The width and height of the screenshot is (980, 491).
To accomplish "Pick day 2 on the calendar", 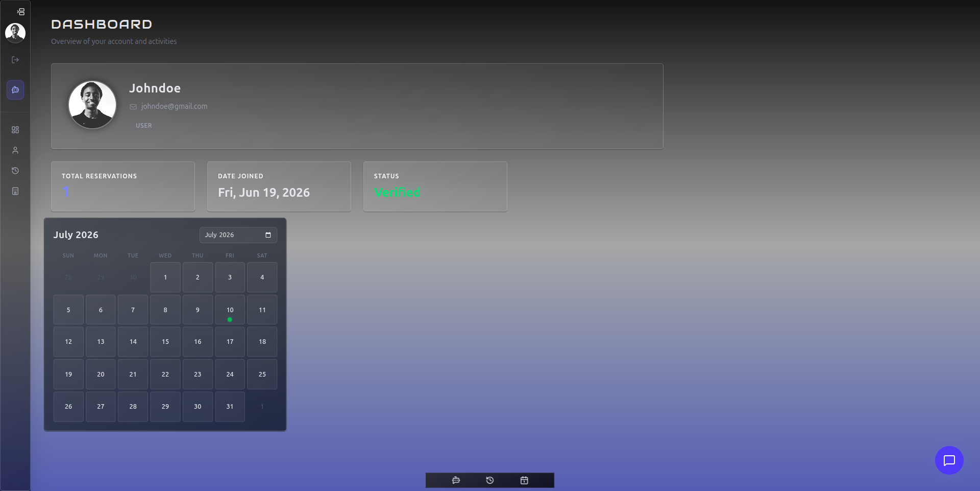I will pyautogui.click(x=198, y=277).
